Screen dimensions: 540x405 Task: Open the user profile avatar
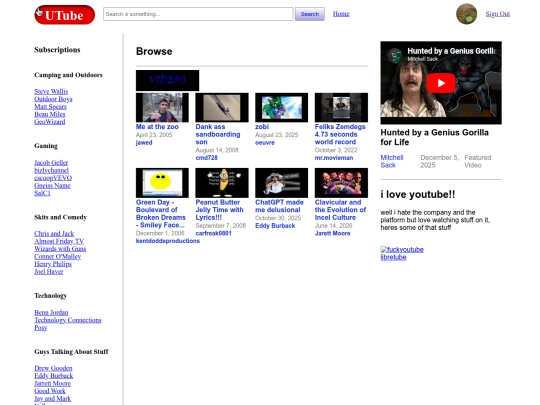point(466,14)
